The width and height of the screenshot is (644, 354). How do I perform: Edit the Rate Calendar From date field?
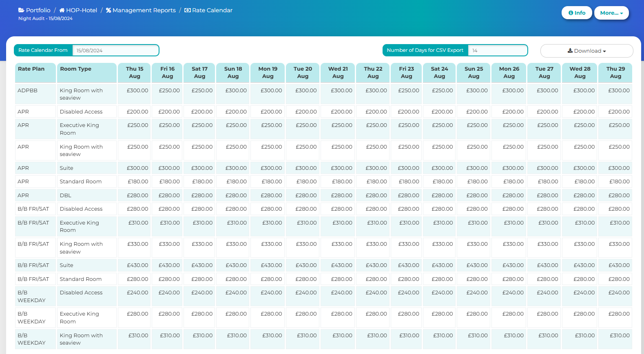(x=115, y=50)
